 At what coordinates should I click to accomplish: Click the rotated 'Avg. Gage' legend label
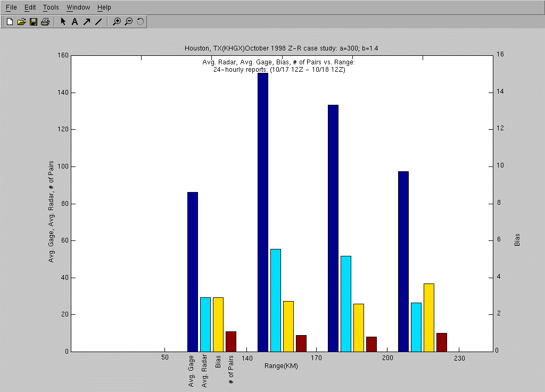[x=191, y=371]
